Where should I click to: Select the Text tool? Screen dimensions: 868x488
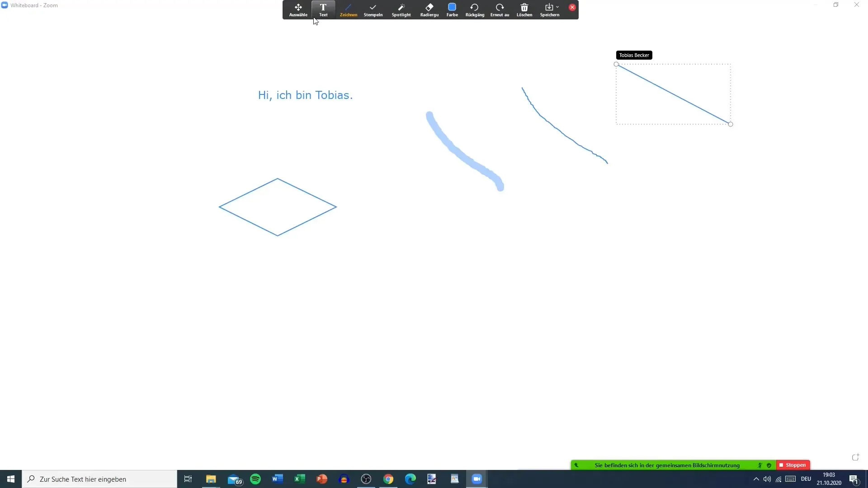tap(322, 10)
